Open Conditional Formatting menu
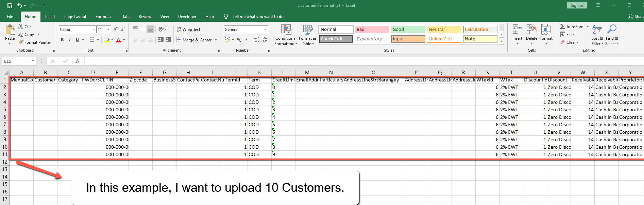Image resolution: width=644 pixels, height=205 pixels. [286, 35]
